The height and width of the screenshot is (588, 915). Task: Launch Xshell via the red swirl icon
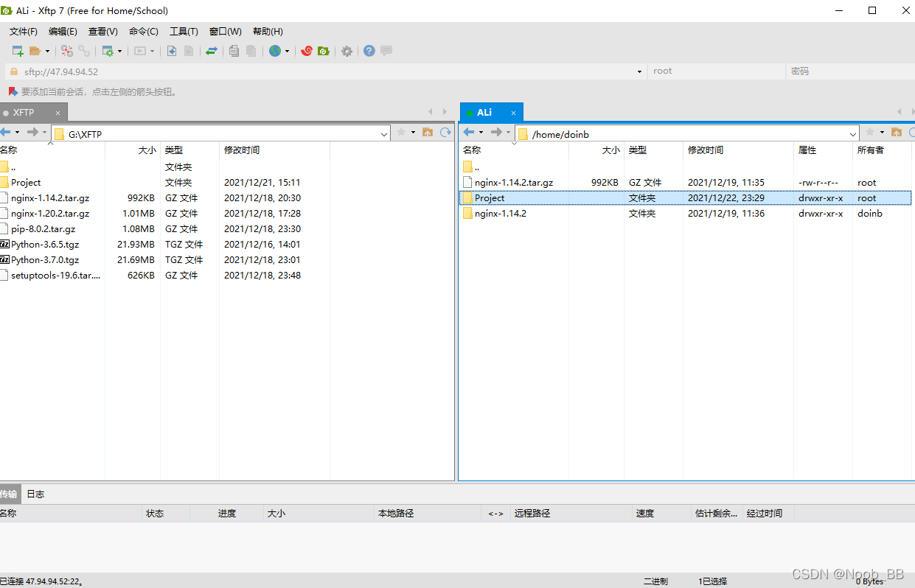[307, 51]
